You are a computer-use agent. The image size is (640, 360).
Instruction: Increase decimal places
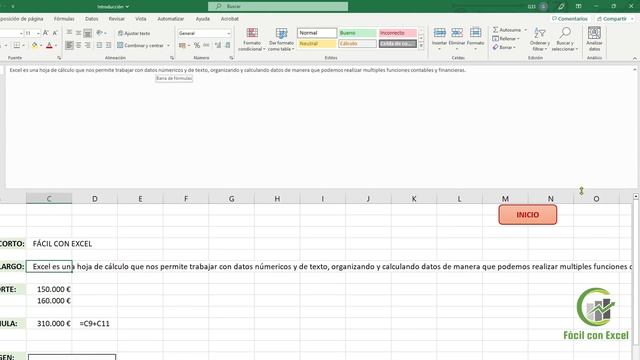[218, 45]
